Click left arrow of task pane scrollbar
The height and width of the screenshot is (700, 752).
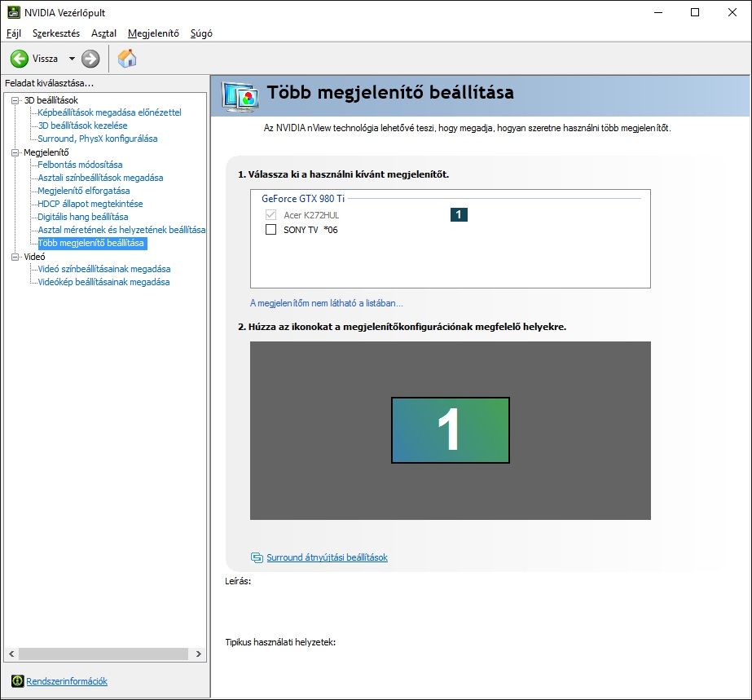point(11,654)
